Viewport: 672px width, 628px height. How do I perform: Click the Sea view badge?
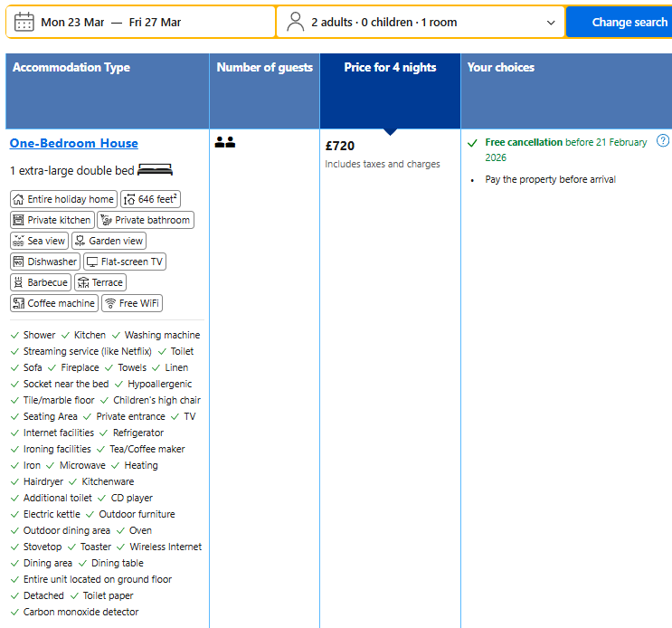click(40, 241)
